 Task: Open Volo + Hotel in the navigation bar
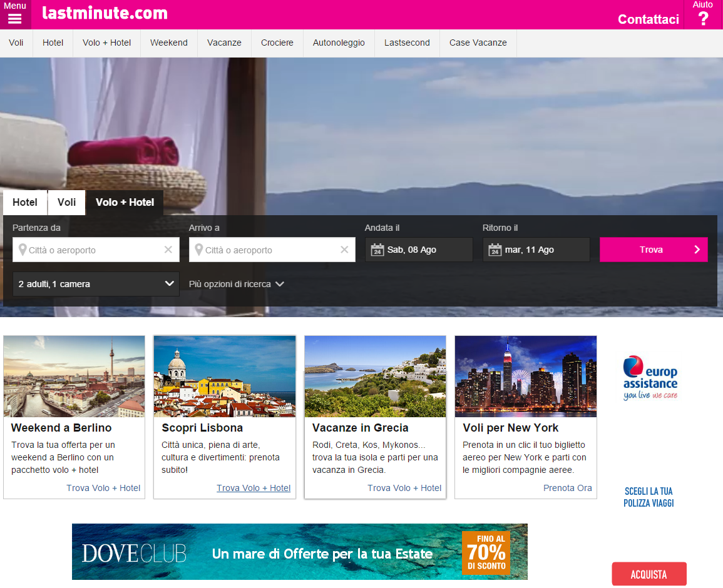(x=106, y=43)
